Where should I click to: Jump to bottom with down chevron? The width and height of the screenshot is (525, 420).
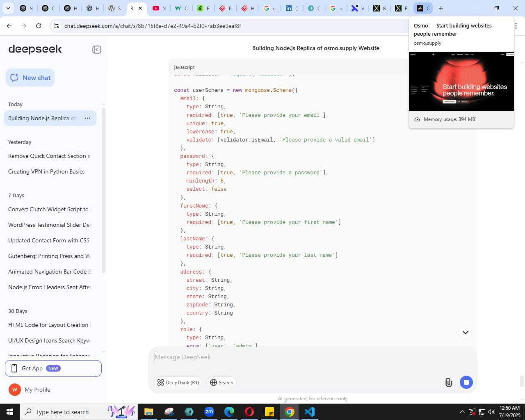(x=466, y=332)
